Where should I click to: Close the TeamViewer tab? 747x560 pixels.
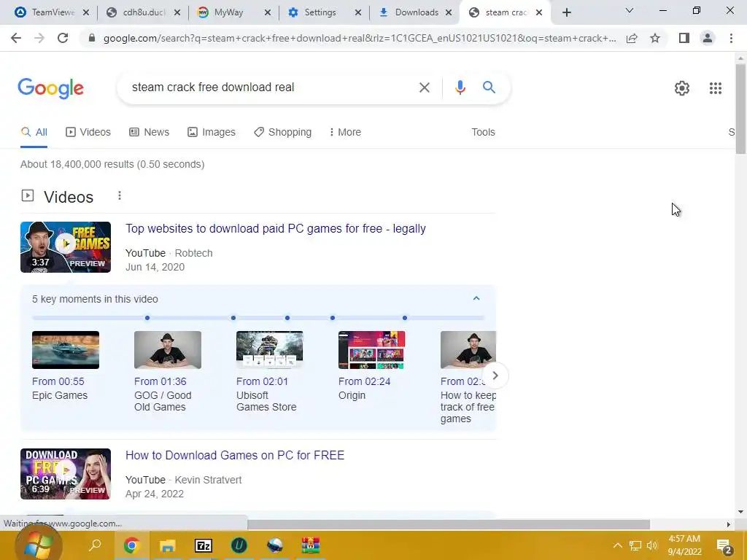coord(86,12)
